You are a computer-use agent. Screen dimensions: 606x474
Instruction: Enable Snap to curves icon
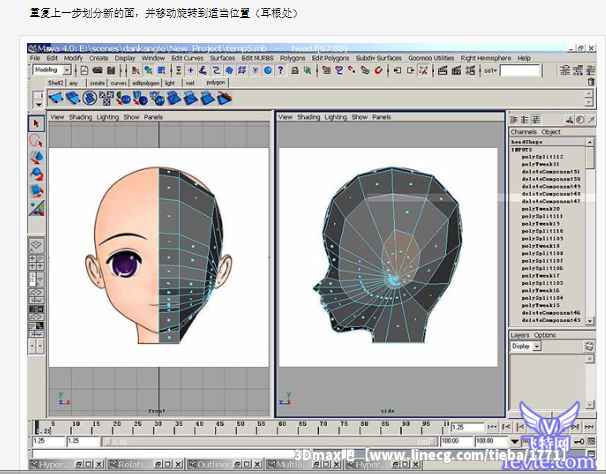point(339,70)
